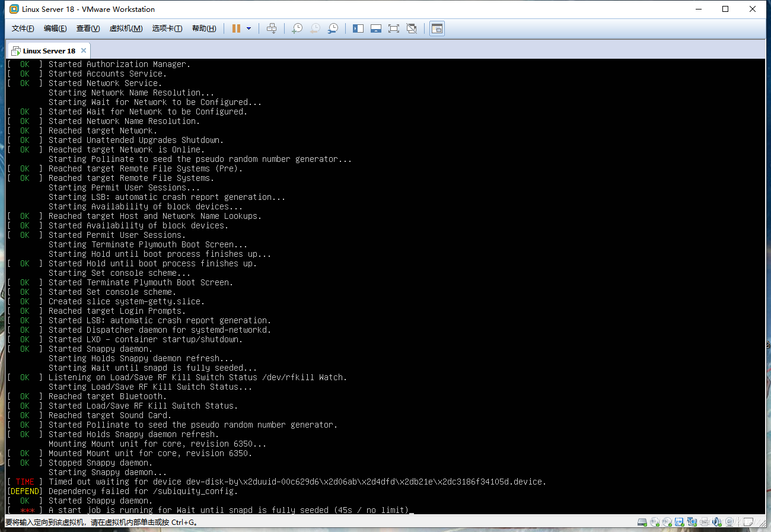The width and height of the screenshot is (771, 532).
Task: Minimize the VMware Workstation window
Action: tap(698, 9)
